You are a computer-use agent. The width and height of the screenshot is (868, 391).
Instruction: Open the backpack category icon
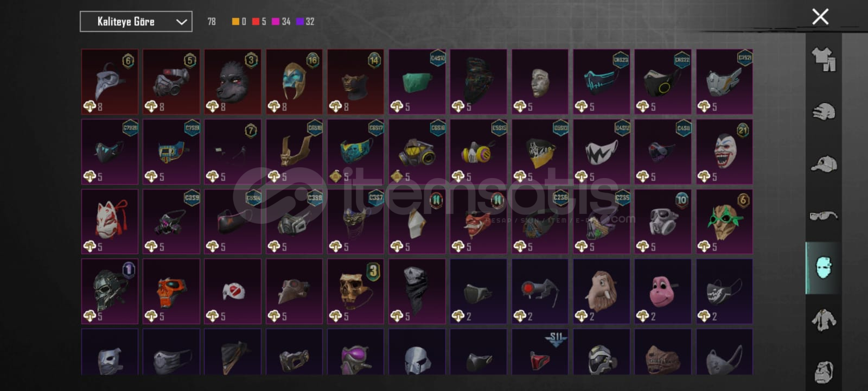(824, 371)
